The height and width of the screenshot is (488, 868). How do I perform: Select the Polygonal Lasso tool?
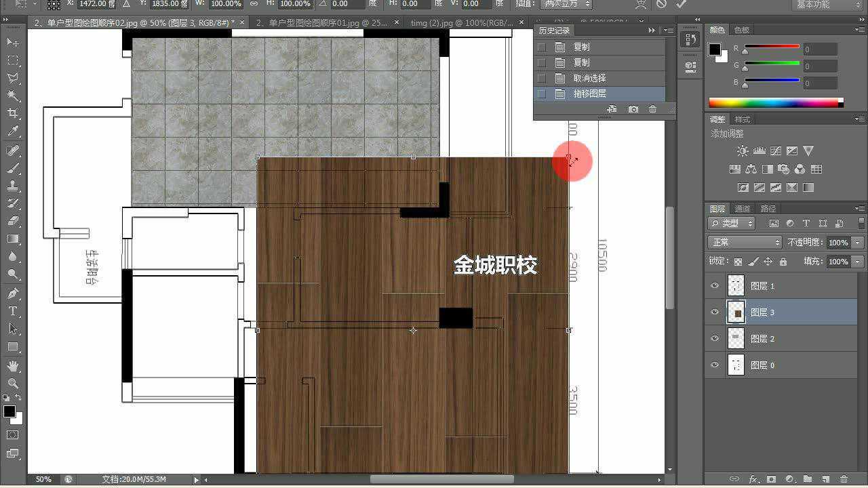point(13,78)
